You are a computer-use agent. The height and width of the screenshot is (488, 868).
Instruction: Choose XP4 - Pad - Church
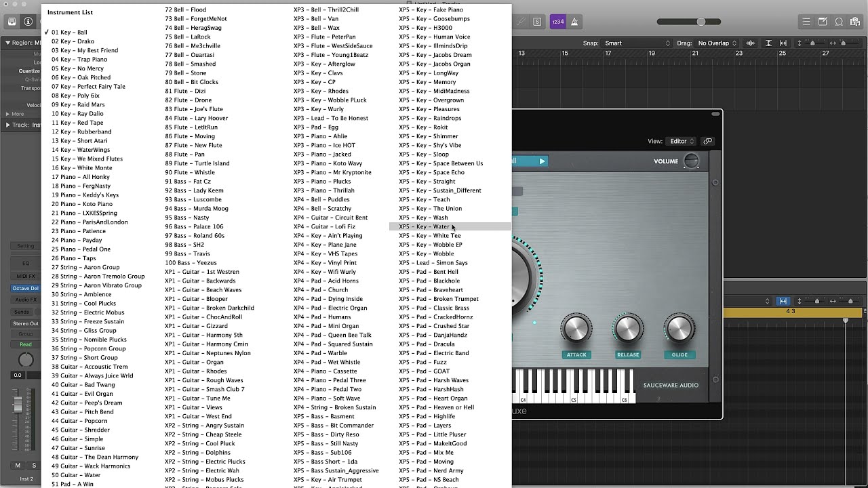[x=321, y=289]
